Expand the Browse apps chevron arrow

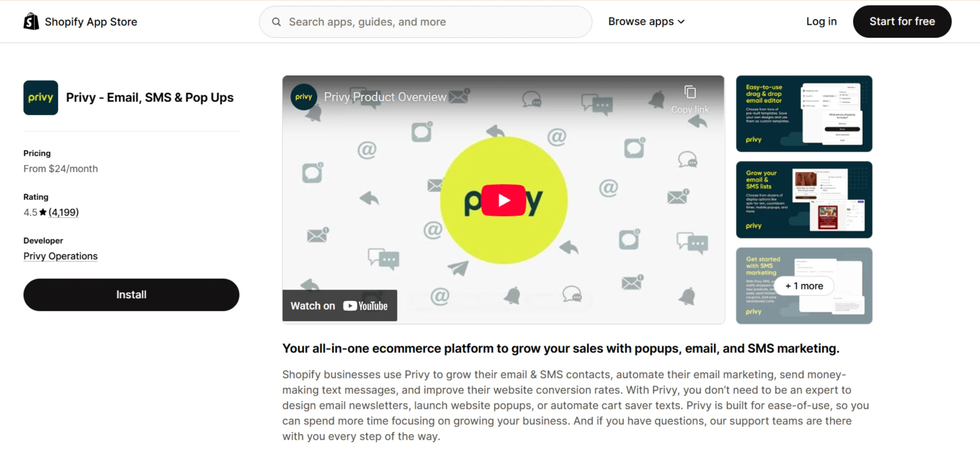click(682, 22)
